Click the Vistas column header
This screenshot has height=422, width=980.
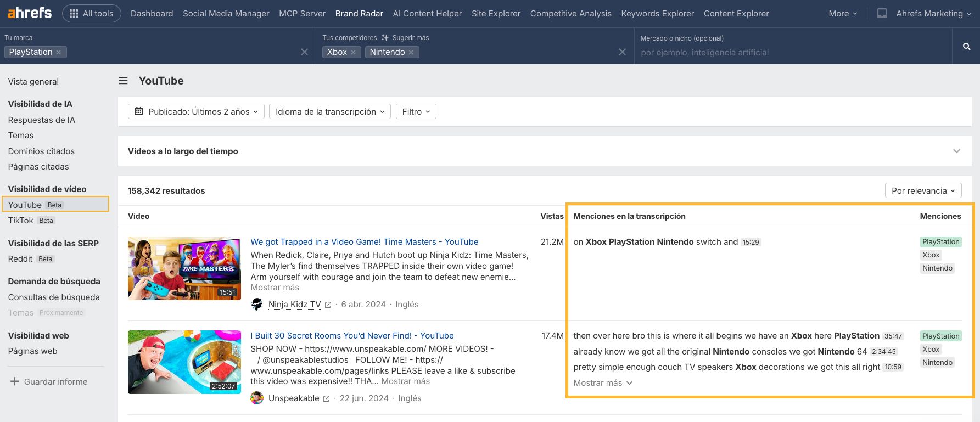pos(552,216)
